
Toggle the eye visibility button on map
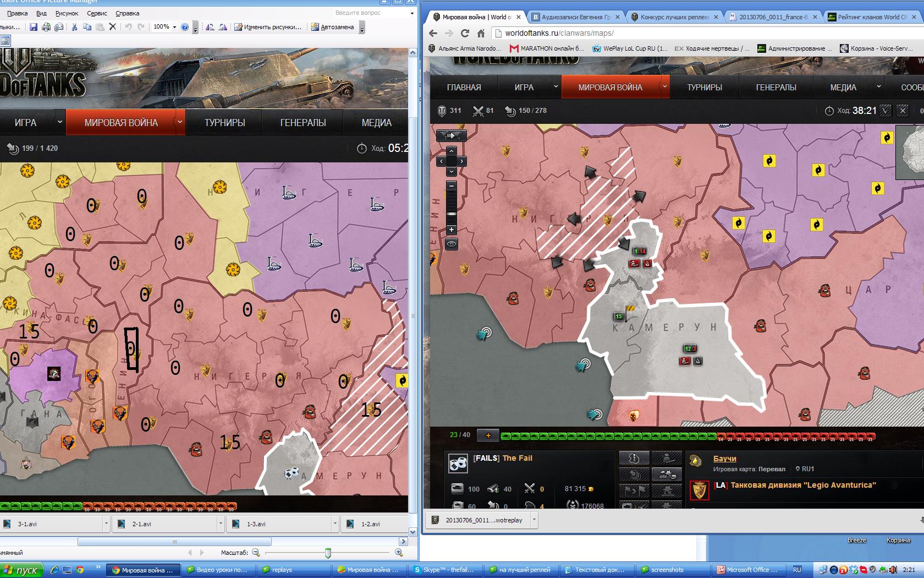pos(451,244)
